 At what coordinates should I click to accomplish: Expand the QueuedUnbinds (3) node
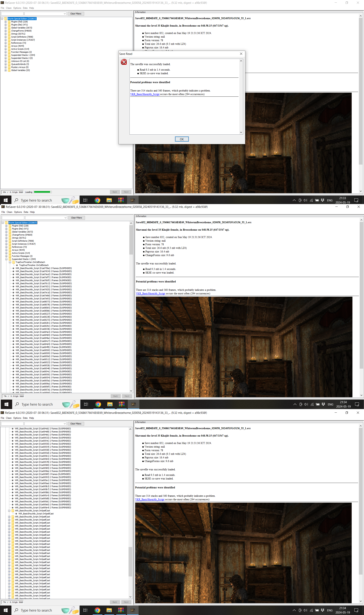pos(5,64)
